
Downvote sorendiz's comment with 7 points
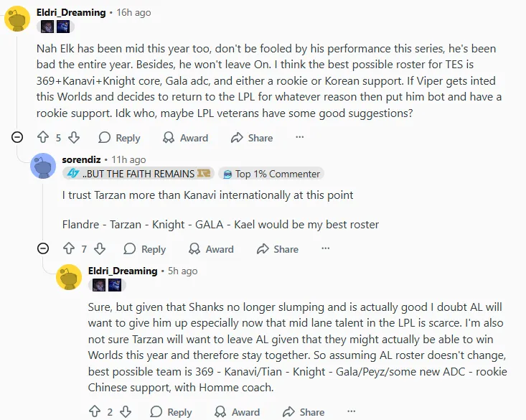[100, 249]
